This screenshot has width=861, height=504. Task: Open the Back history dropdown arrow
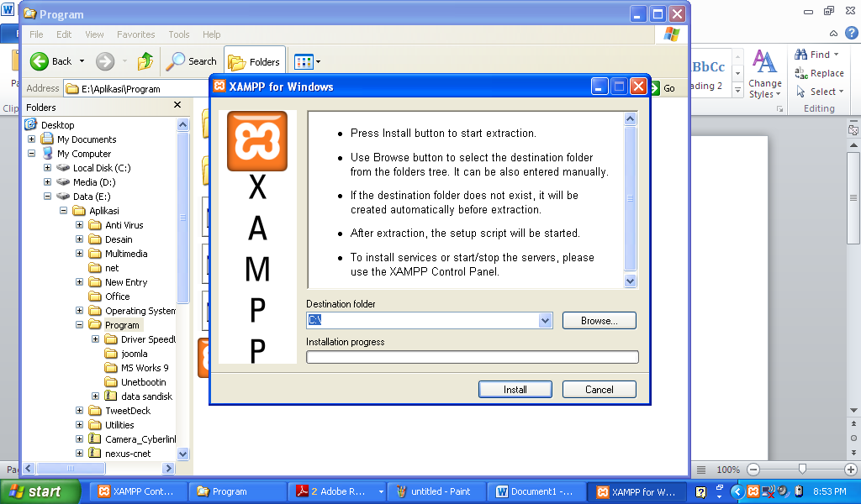pyautogui.click(x=82, y=61)
